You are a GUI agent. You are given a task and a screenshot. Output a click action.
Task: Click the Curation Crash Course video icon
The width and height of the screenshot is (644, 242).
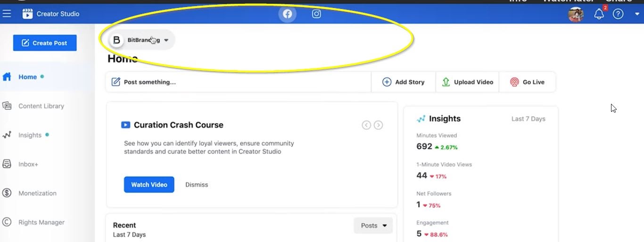click(125, 125)
